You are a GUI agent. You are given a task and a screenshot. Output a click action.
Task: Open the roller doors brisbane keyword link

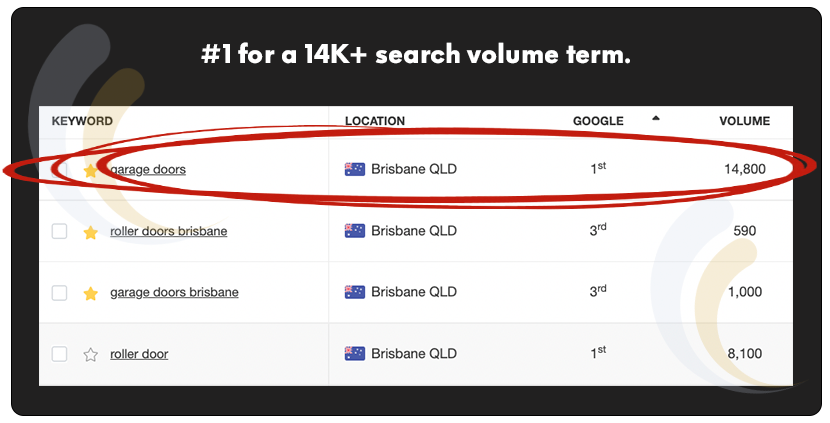(168, 231)
